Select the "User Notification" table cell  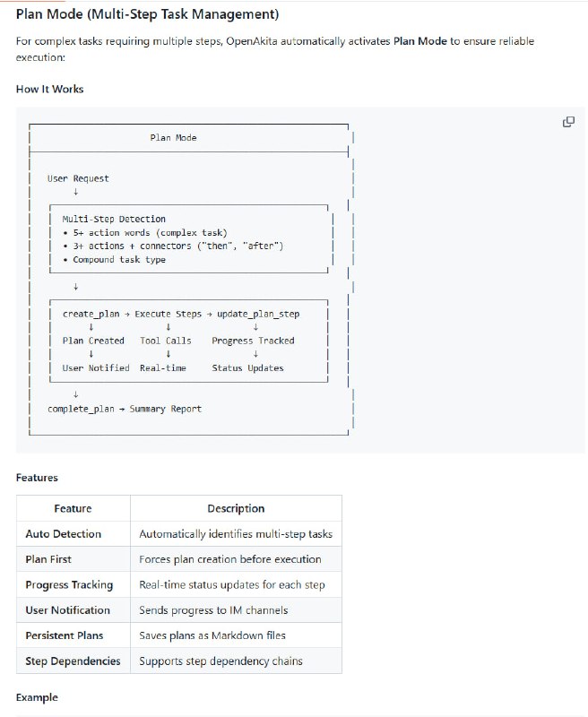67,609
